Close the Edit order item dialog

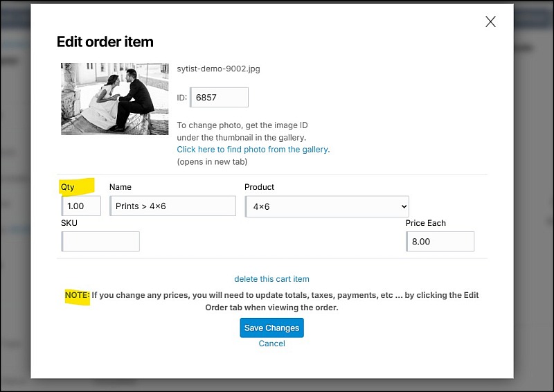tap(490, 21)
